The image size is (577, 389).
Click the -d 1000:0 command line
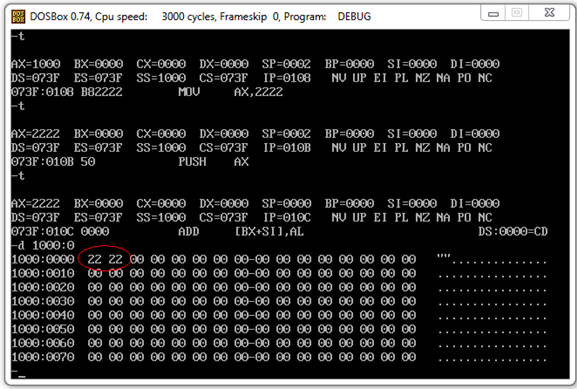[43, 245]
